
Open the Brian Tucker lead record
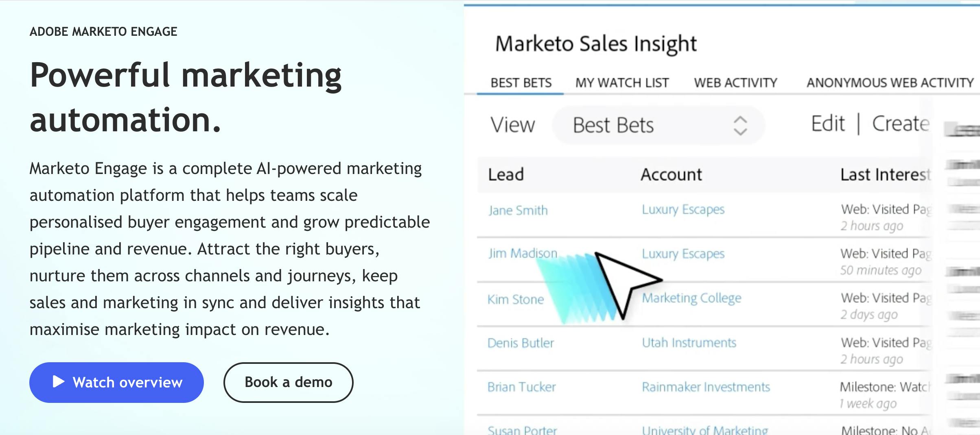click(521, 387)
